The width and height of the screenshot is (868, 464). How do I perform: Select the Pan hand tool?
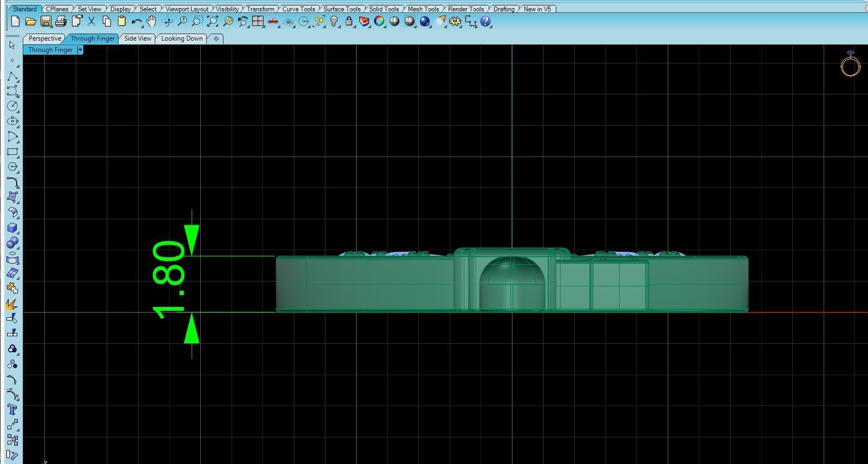(x=152, y=22)
